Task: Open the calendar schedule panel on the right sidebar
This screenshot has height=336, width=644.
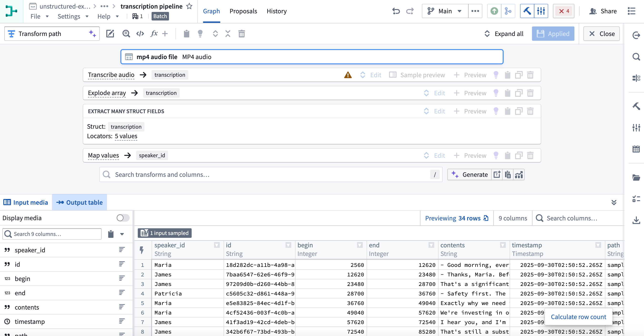Action: tap(637, 149)
